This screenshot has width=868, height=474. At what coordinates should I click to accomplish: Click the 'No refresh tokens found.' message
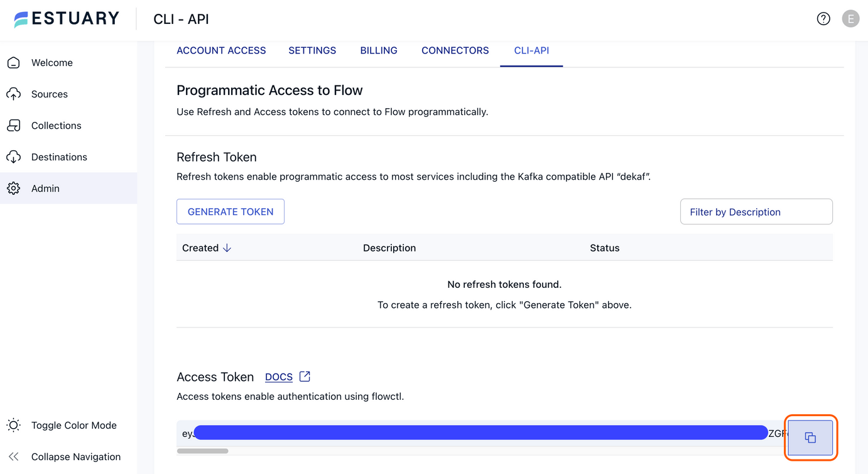[504, 285]
